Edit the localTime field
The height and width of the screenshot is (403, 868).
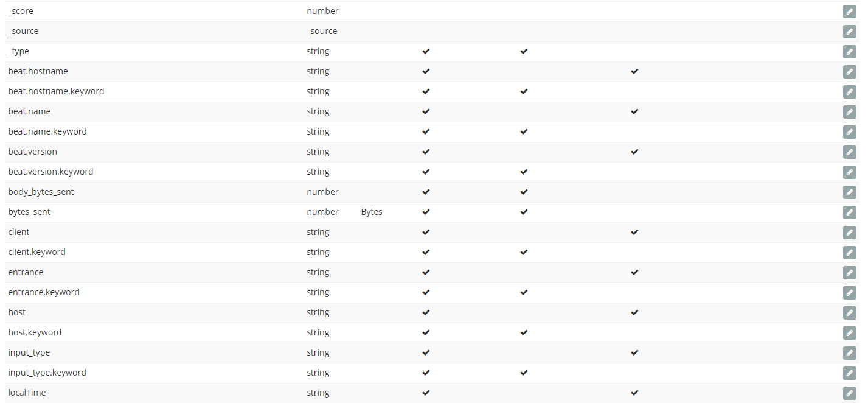click(849, 393)
